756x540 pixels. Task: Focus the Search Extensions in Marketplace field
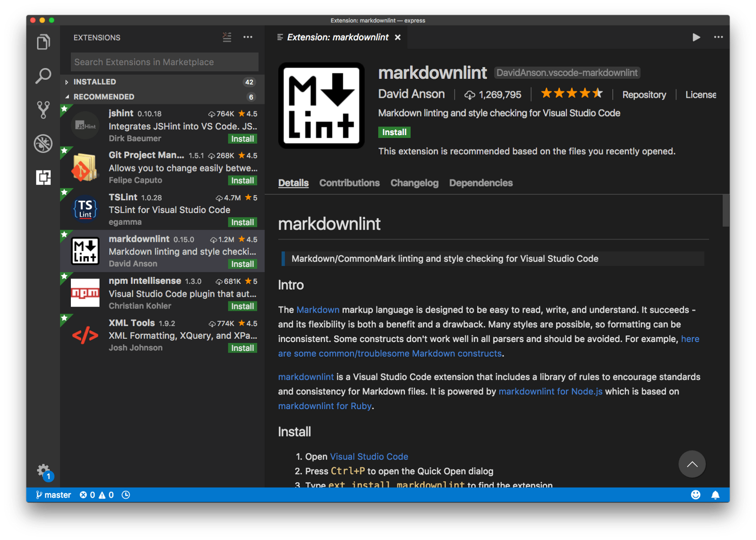point(164,62)
